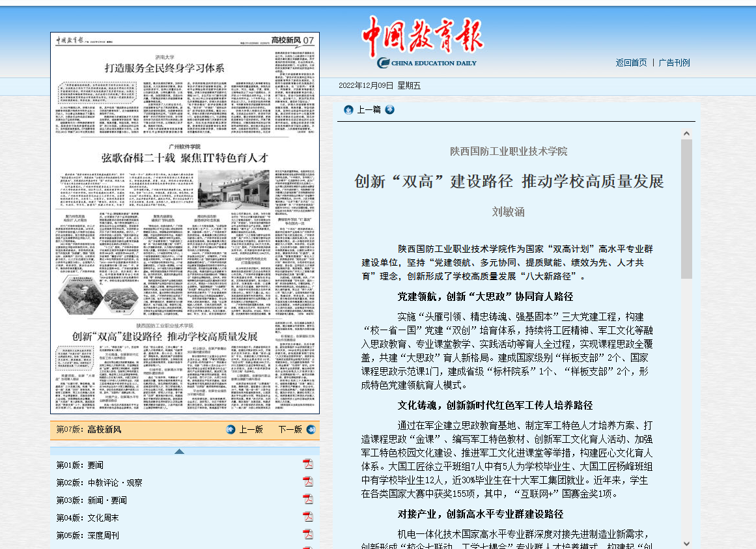Download PDF for 第02版 中教评论·观察
756x549 pixels.
tap(307, 482)
